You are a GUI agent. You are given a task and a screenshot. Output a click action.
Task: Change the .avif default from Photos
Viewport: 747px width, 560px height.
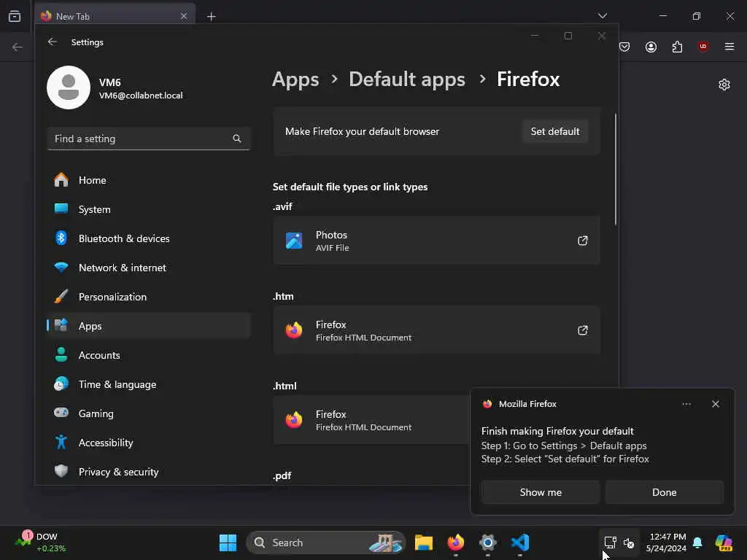click(x=436, y=241)
